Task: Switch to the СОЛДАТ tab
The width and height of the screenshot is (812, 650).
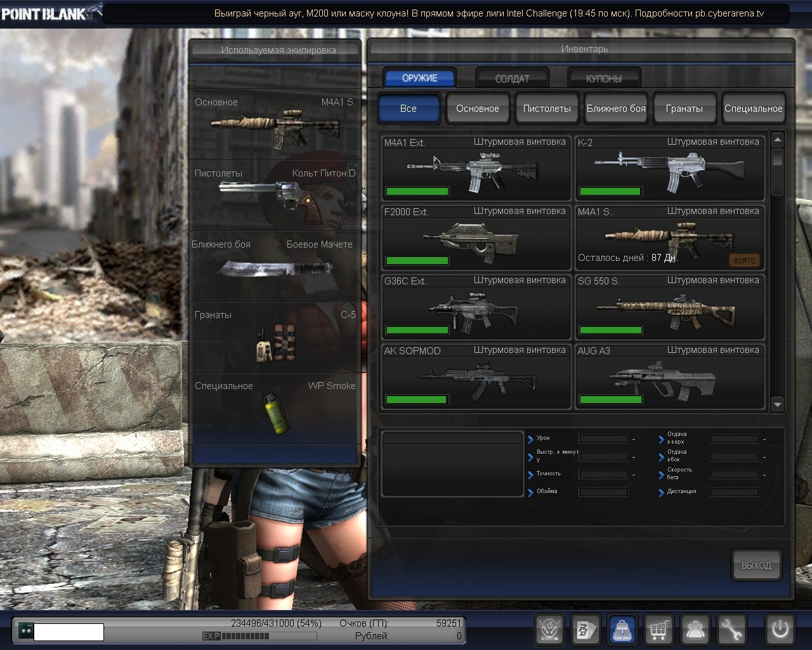Action: pyautogui.click(x=512, y=79)
